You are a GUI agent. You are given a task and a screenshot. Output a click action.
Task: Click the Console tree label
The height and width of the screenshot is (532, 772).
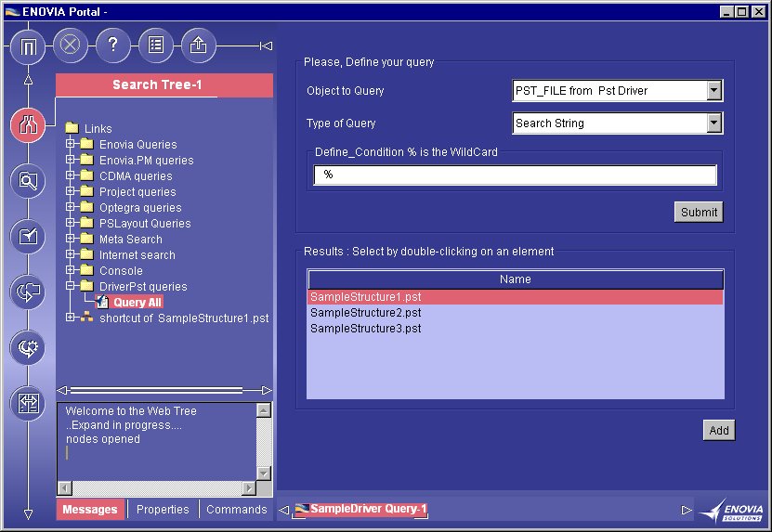121,271
